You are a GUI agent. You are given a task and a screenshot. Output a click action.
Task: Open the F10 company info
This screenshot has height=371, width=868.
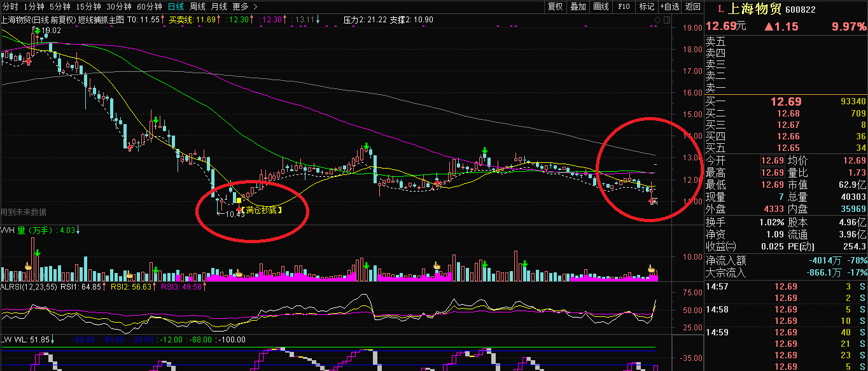624,6
